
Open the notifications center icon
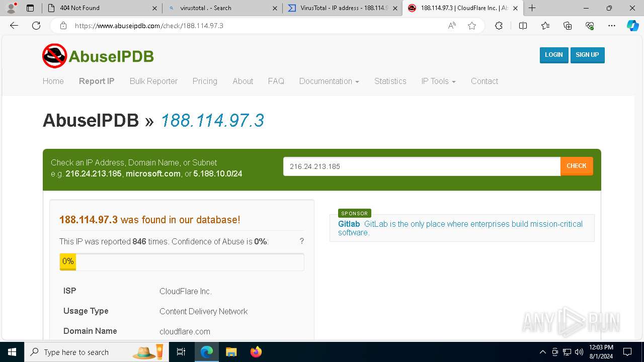coord(627,352)
